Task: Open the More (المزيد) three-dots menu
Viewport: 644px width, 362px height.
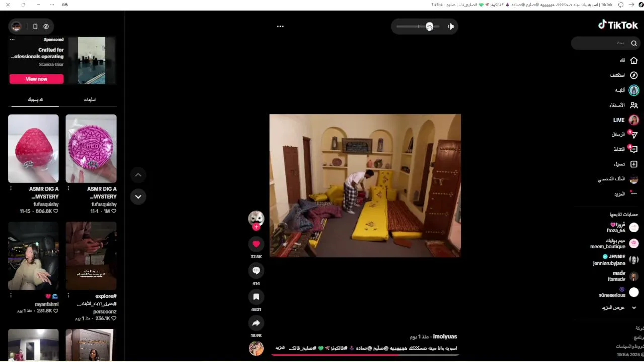Action: pos(634,194)
